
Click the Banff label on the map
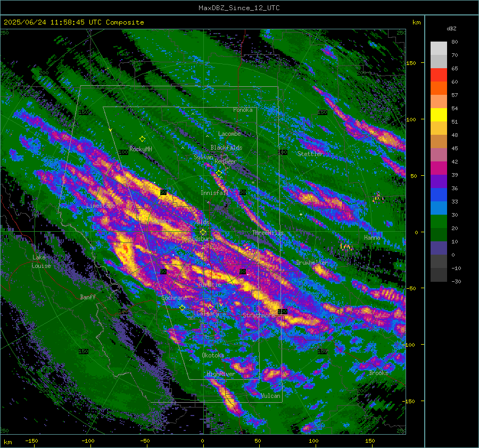[x=88, y=297]
